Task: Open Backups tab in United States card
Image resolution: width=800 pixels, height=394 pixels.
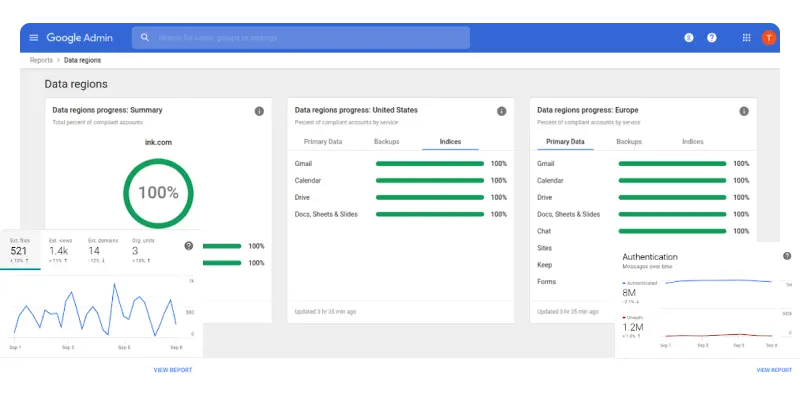Action: 387,141
